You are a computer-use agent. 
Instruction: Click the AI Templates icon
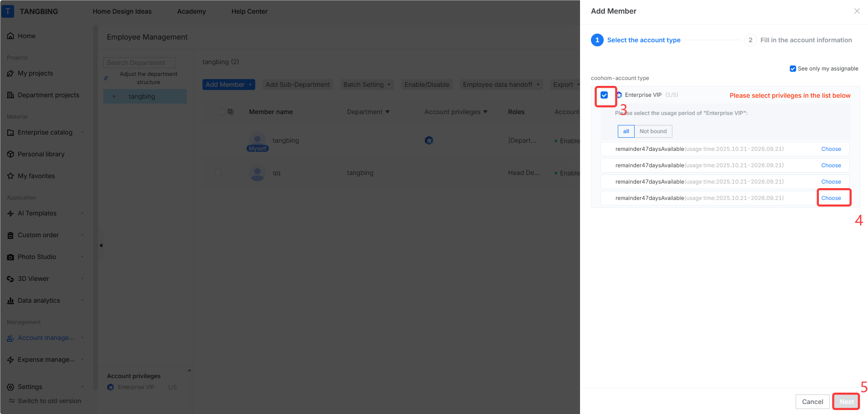pyautogui.click(x=10, y=213)
